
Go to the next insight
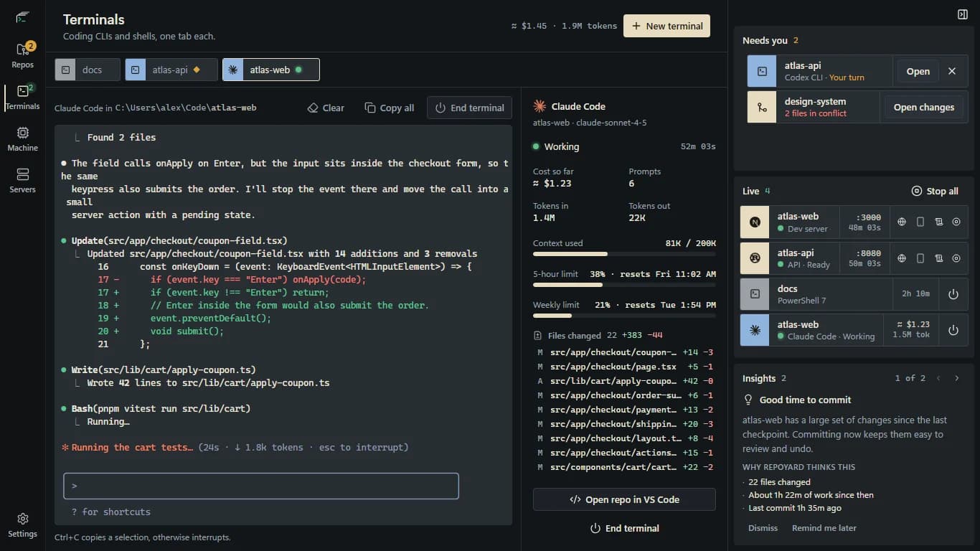pos(956,378)
